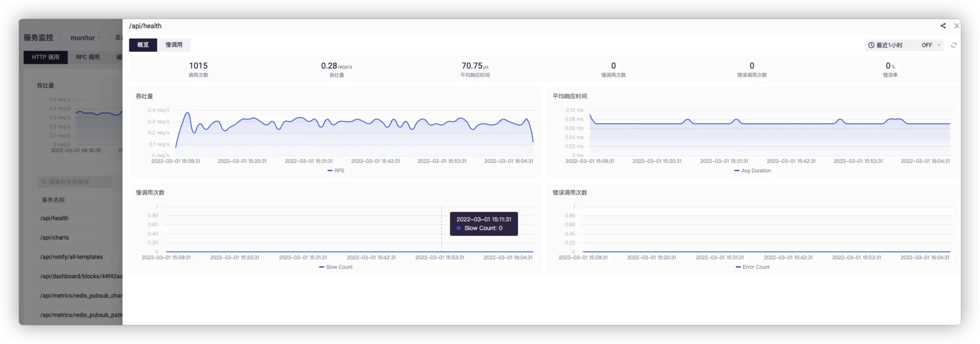Select the 概览 tab
Viewport: 980px width, 344px height.
click(143, 45)
